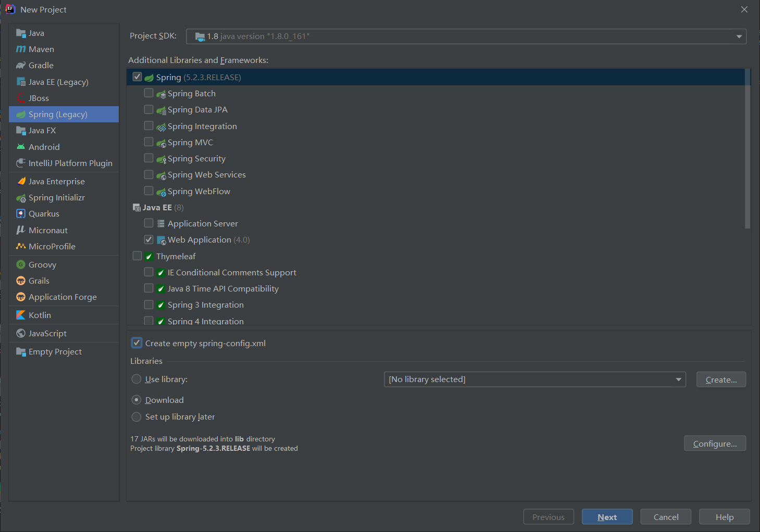The height and width of the screenshot is (532, 760).
Task: Select the Application Forge icon
Action: coord(21,297)
